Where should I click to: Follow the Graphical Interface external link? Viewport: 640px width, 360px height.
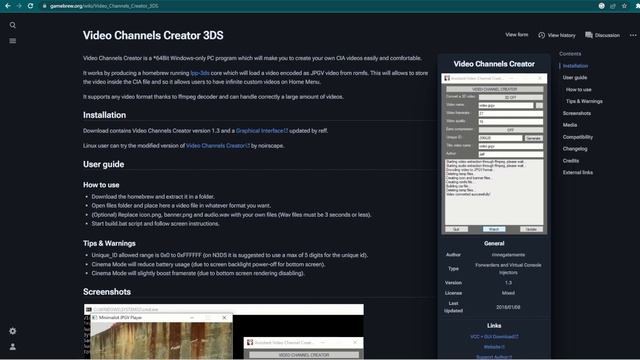point(262,131)
